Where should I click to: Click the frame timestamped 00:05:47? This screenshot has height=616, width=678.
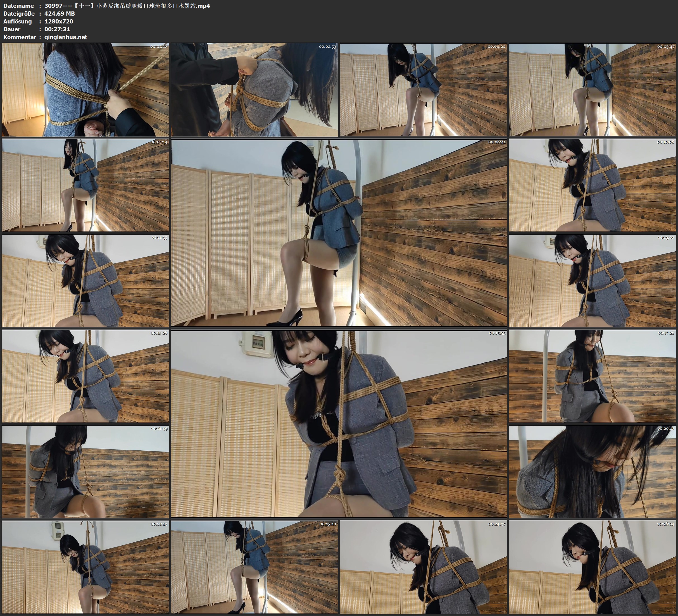coord(593,89)
